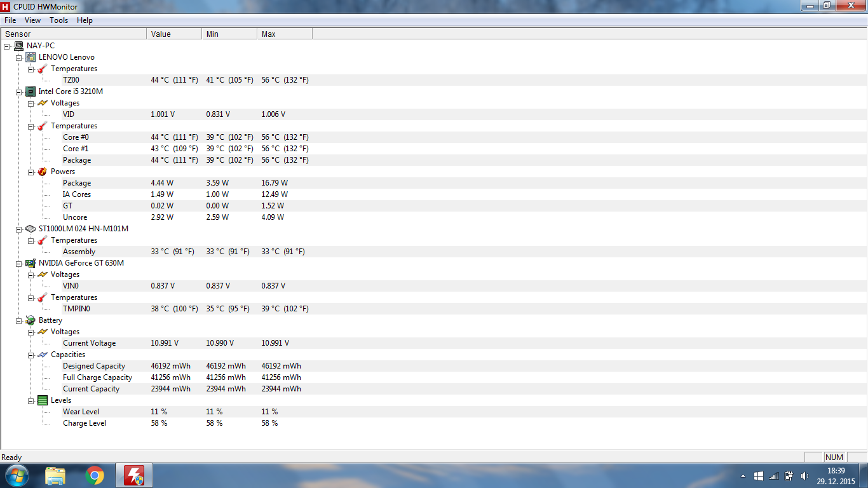Open the volume control in system tray
This screenshot has height=488, width=868.
tap(804, 476)
